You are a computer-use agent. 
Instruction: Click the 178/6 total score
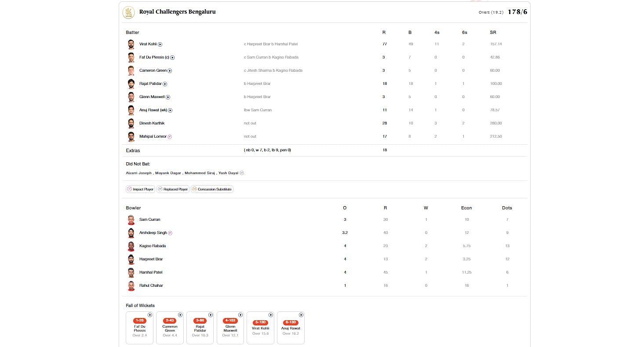pyautogui.click(x=517, y=12)
